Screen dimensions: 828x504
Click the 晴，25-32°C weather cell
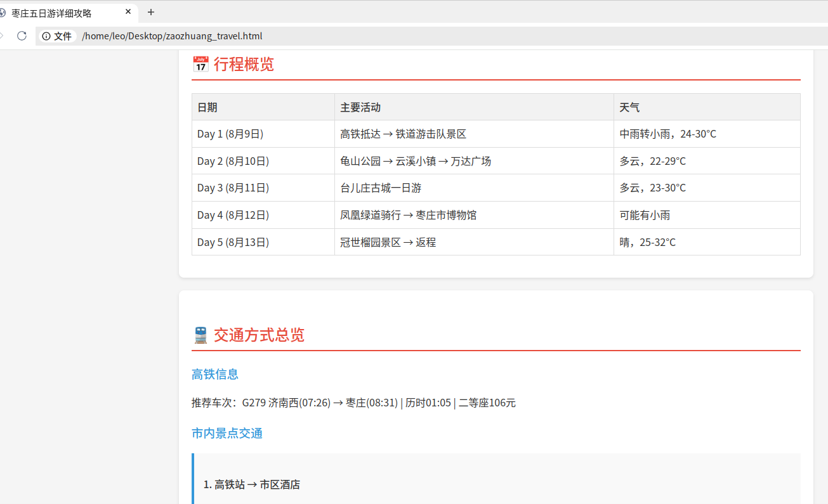tap(707, 242)
